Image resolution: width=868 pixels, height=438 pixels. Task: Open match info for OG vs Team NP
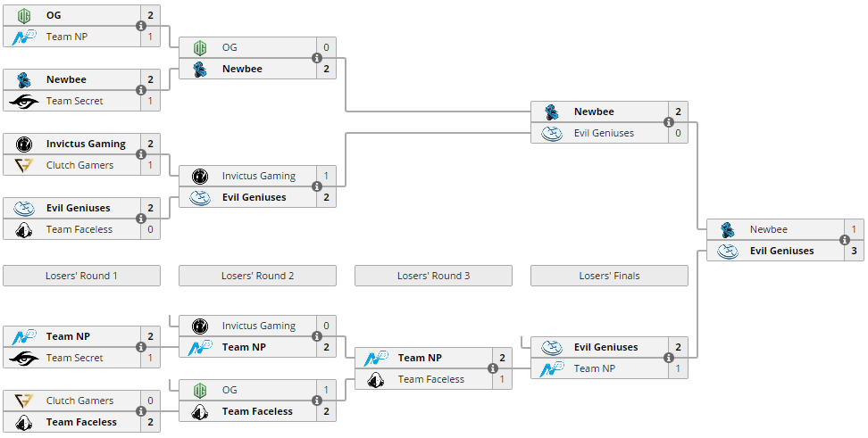141,26
